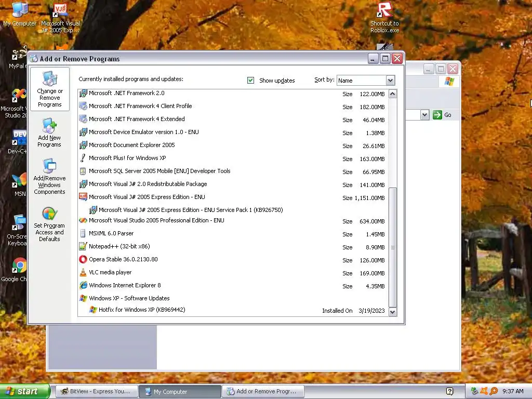The height and width of the screenshot is (399, 532).
Task: Select the Service Pack 1 KB926750 icon
Action: tap(93, 210)
